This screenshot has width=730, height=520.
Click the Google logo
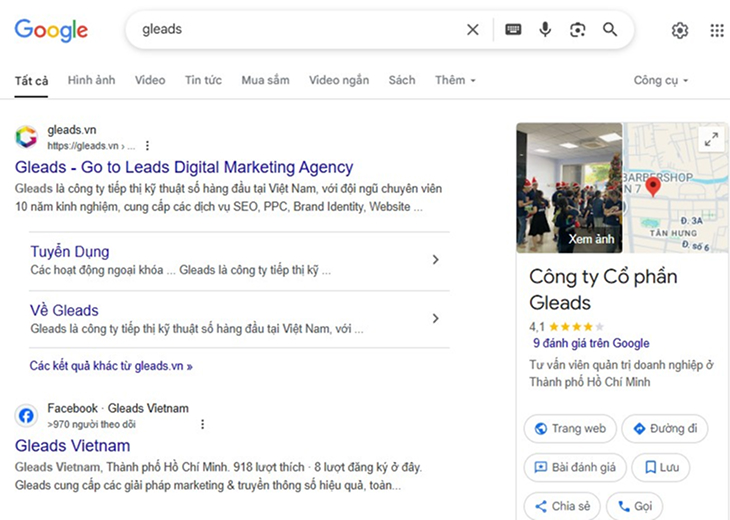click(51, 30)
